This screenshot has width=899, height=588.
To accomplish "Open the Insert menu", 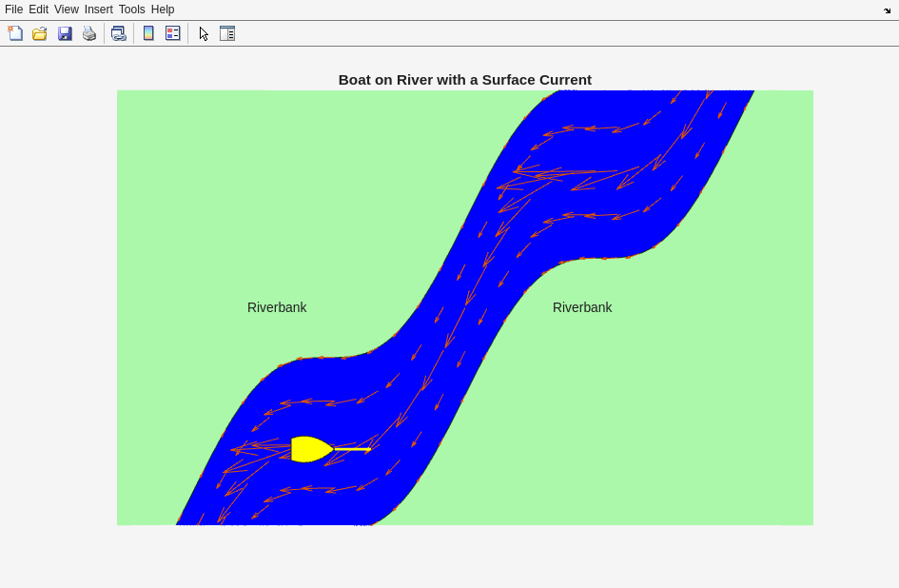I will click(x=99, y=10).
